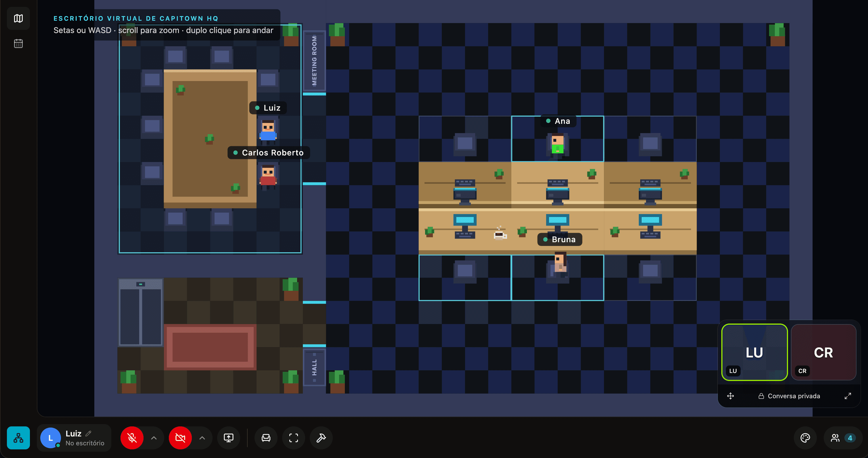This screenshot has height=458, width=868.
Task: Open the map view in sidebar
Action: pos(18,18)
